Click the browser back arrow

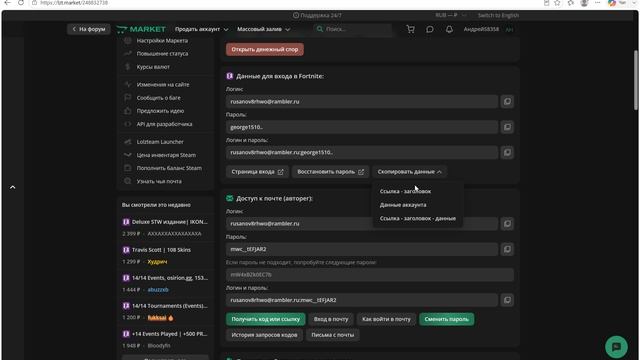7,3
